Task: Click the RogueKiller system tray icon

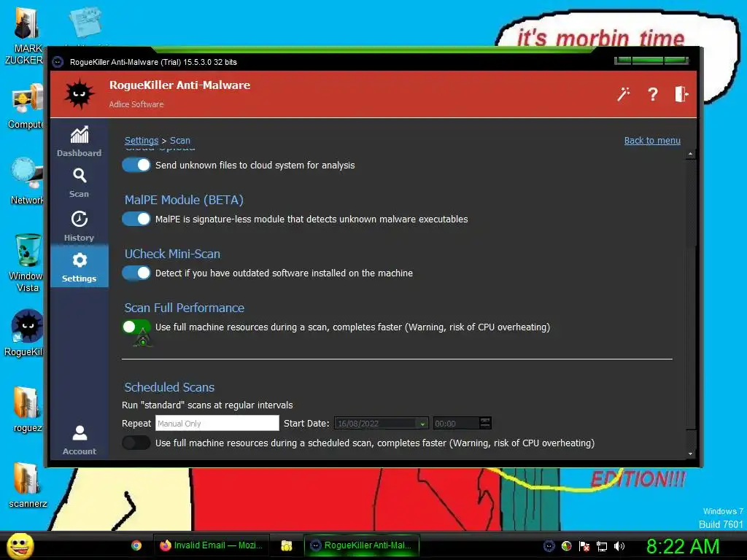Action: [x=549, y=546]
